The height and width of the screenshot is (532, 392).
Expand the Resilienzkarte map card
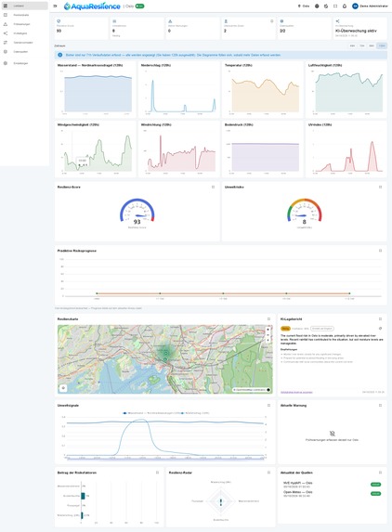coord(268,319)
